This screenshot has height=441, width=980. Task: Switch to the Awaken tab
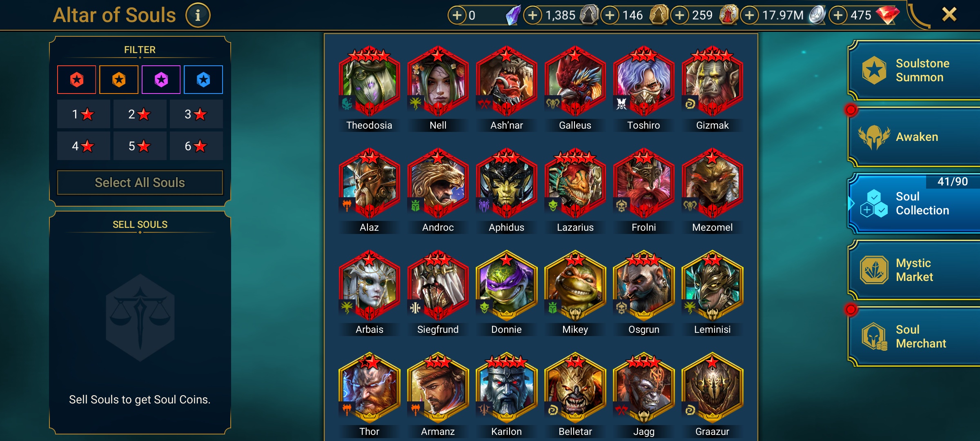click(914, 137)
